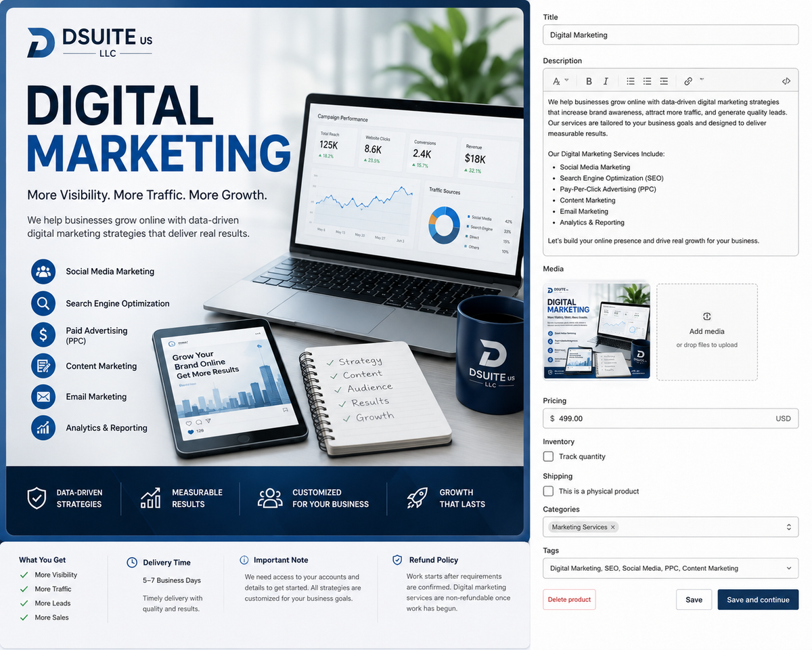Check 'This is a physical product'
This screenshot has width=812, height=650.
tap(549, 491)
